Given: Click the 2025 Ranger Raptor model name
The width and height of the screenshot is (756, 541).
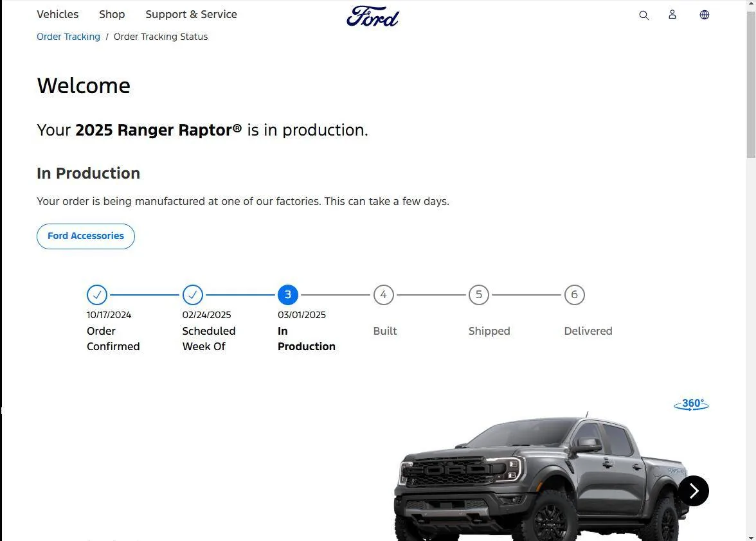Looking at the screenshot, I should click(159, 130).
